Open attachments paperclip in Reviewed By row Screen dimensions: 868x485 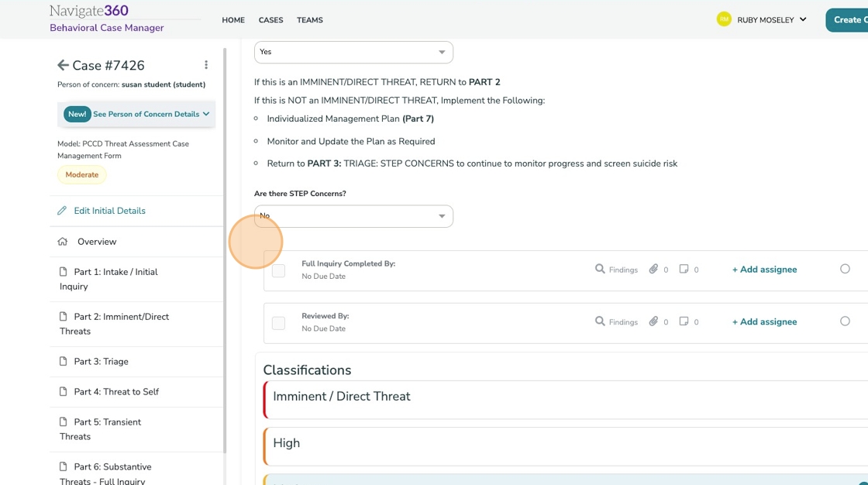point(654,321)
